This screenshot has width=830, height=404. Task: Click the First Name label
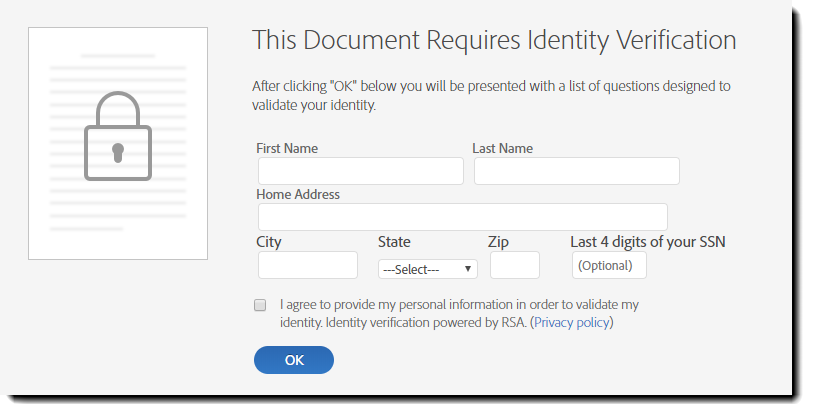[287, 148]
